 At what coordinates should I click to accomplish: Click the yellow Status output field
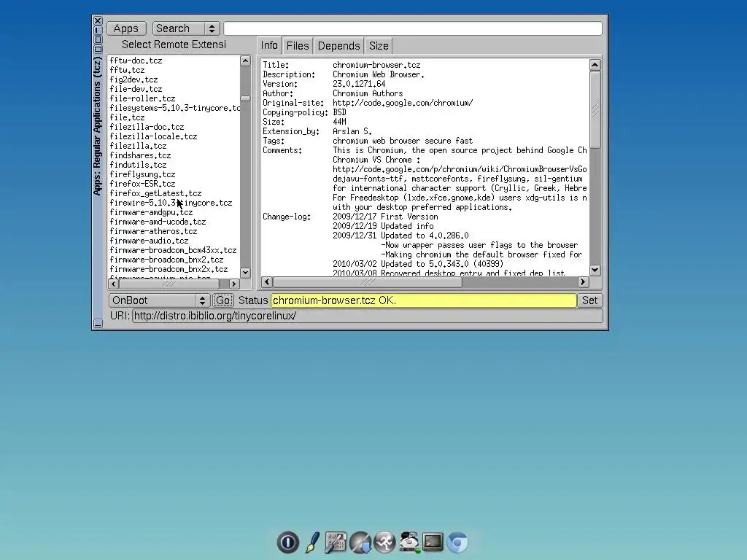coord(424,300)
